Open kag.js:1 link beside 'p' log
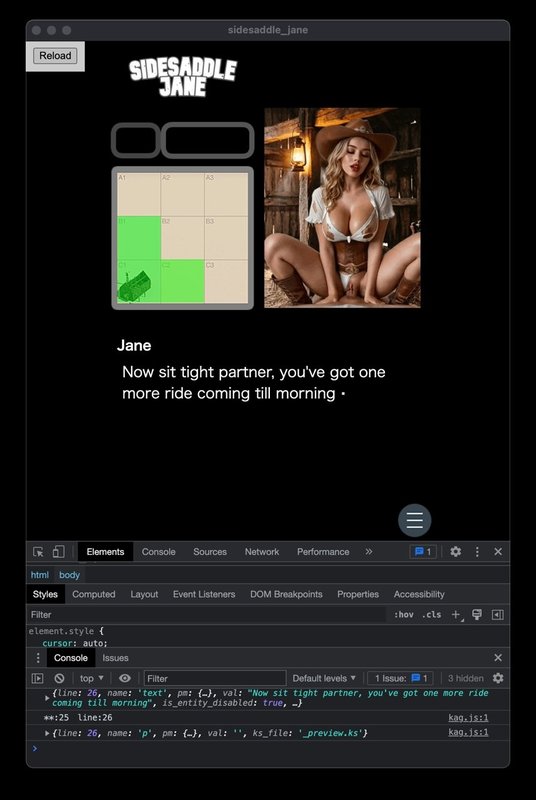Screen dimensions: 536x800 coord(468,733)
